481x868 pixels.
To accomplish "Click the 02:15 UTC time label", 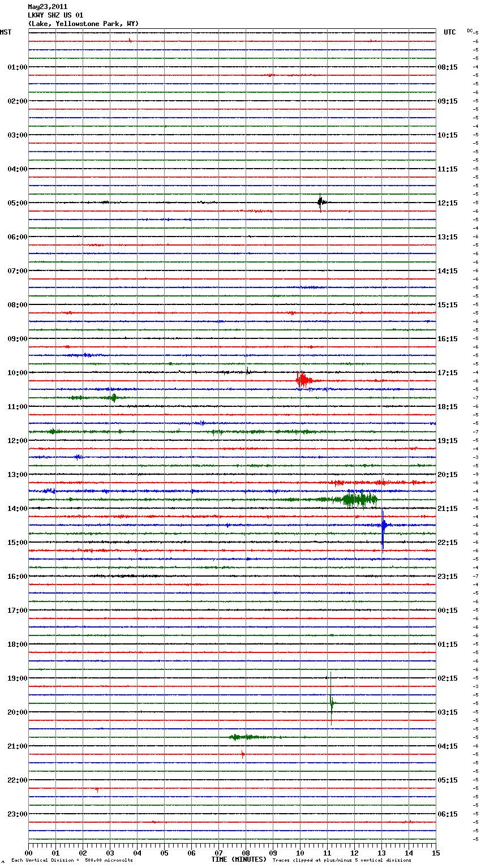I will point(448,678).
